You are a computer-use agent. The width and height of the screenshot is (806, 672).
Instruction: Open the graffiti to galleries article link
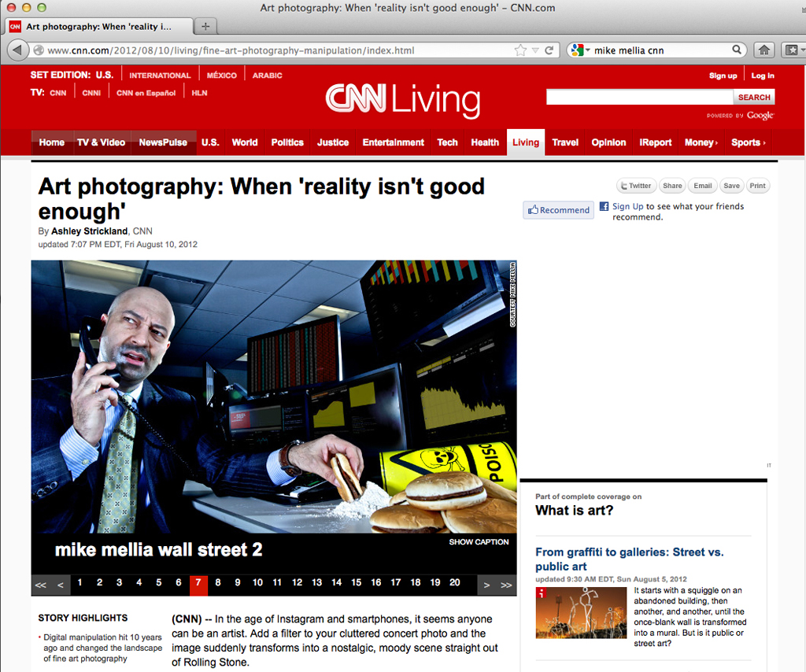pyautogui.click(x=629, y=559)
